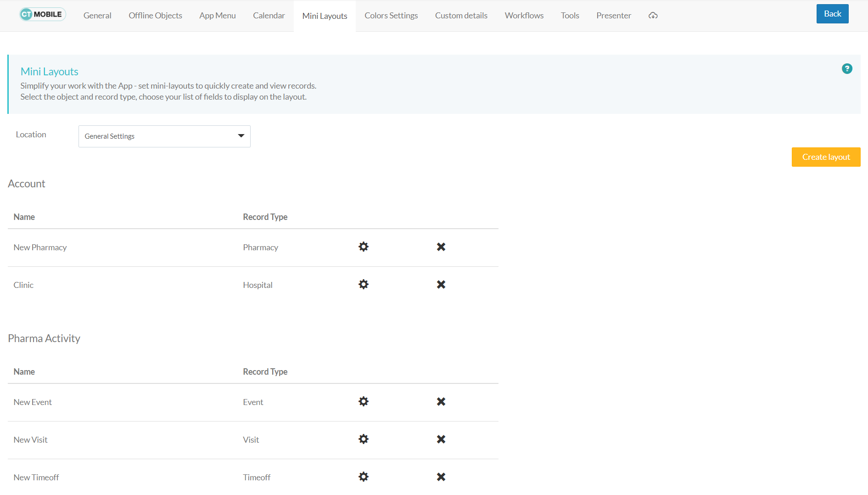Open settings for the New Timeoff layout
868x495 pixels.
363,477
